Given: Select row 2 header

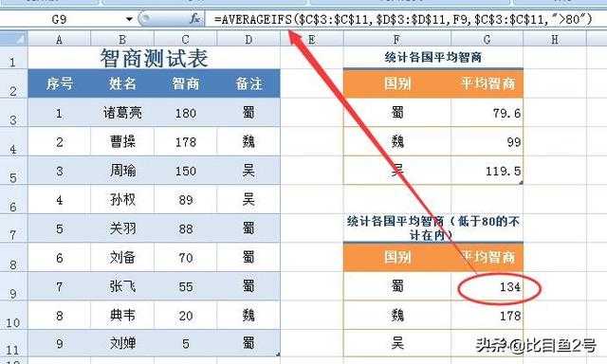Looking at the screenshot, I should pos(13,83).
